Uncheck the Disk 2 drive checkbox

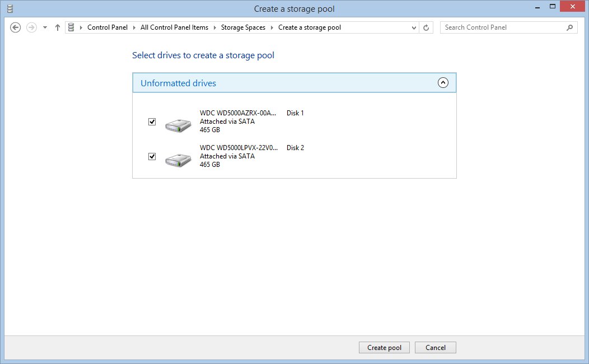pyautogui.click(x=152, y=156)
